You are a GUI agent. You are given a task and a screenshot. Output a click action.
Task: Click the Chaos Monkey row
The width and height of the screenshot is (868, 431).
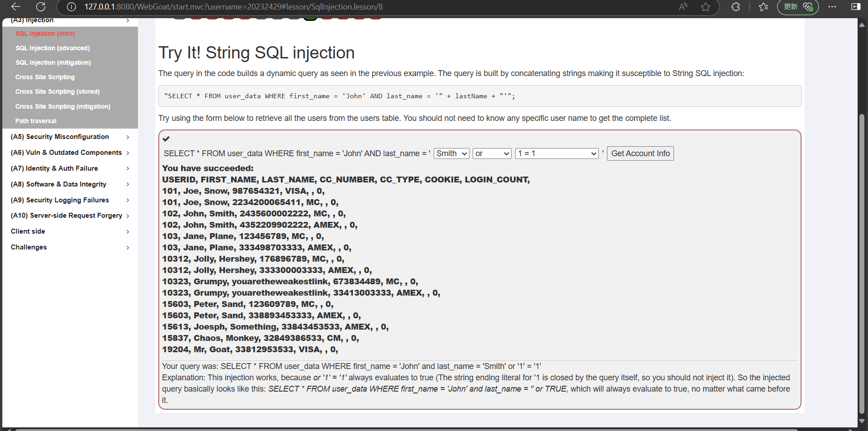pos(261,338)
